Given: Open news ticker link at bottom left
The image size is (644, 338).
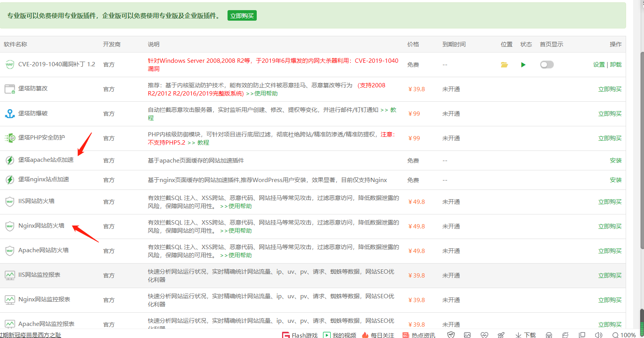Looking at the screenshot, I should 30,335.
